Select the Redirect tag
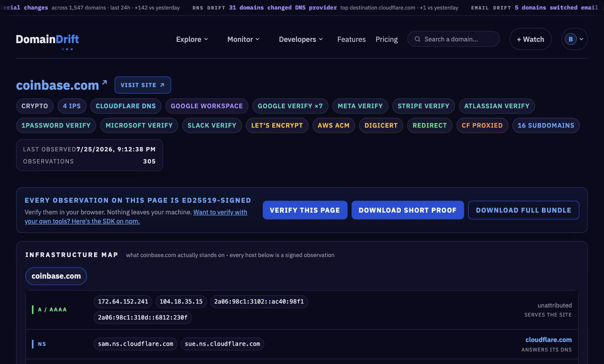 pos(430,126)
